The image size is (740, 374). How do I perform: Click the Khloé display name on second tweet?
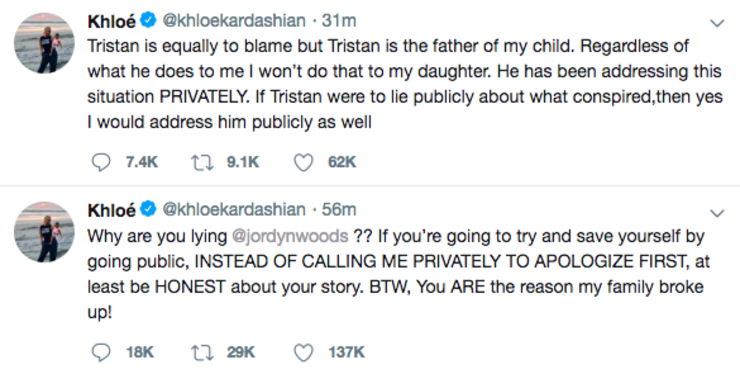coord(112,210)
